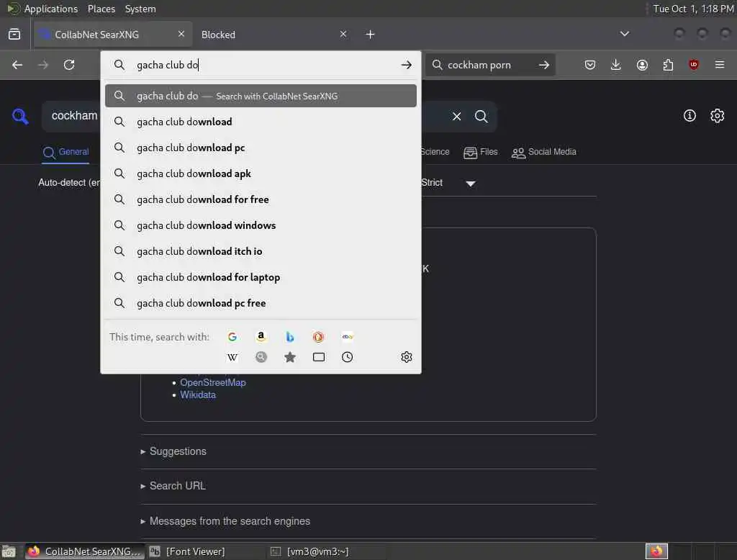Select suggestion gacha club download pc free
Viewport: 737px width, 560px height.
coord(261,303)
